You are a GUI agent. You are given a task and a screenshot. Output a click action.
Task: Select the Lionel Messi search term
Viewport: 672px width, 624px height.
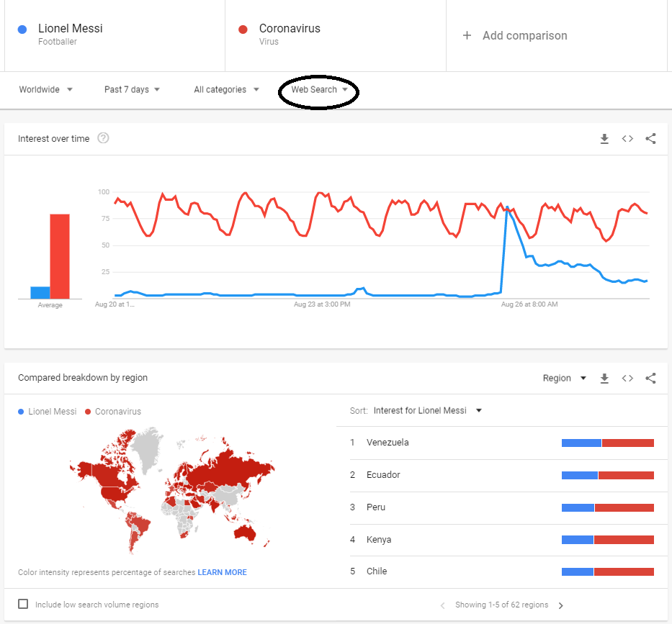70,29
